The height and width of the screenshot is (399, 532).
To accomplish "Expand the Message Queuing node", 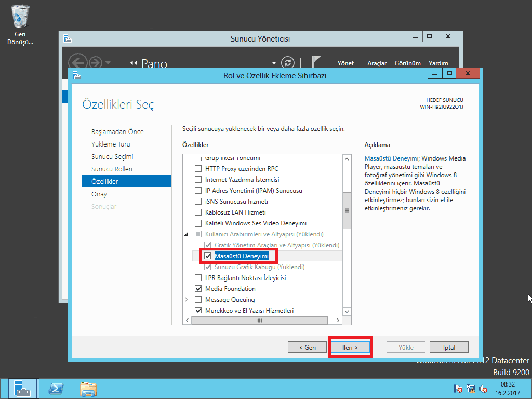I will [x=187, y=300].
